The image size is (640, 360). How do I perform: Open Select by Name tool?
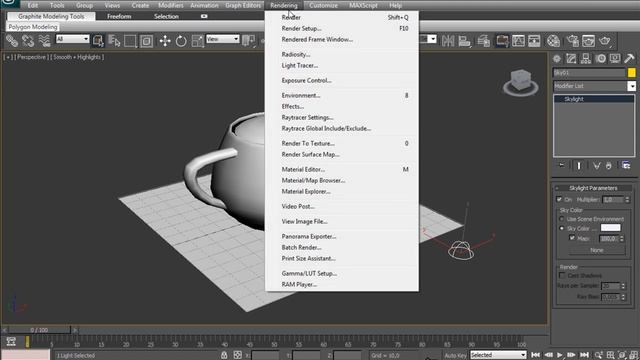point(114,41)
